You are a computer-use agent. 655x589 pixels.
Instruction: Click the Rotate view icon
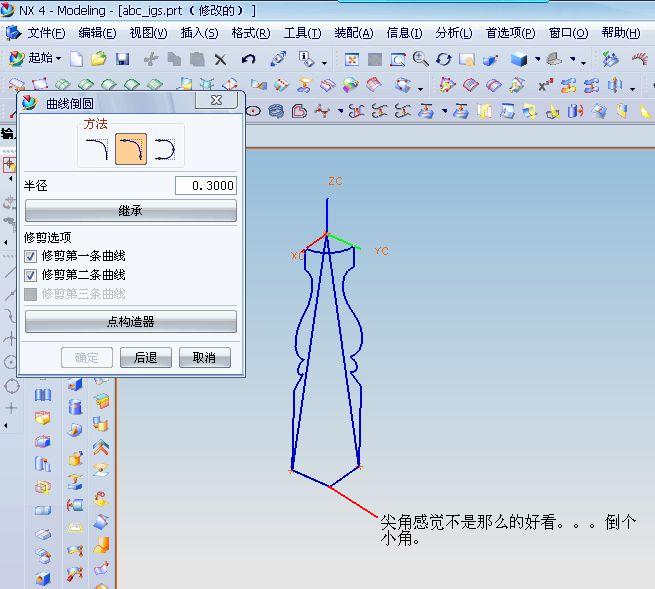click(444, 59)
